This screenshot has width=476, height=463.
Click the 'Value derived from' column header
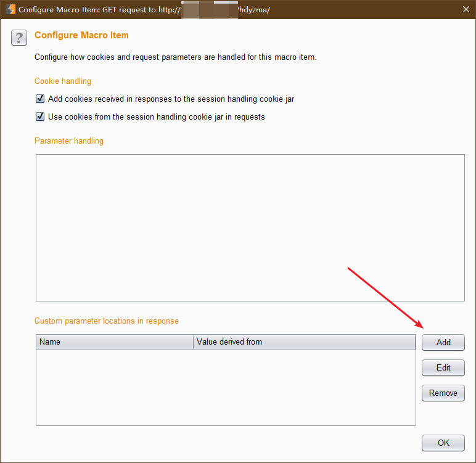[304, 342]
